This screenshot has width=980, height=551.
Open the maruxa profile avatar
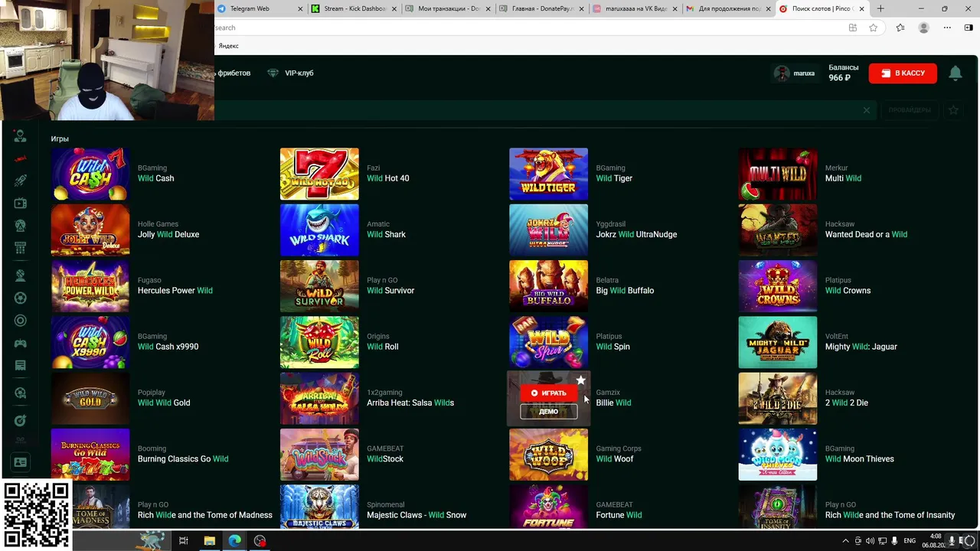click(782, 73)
